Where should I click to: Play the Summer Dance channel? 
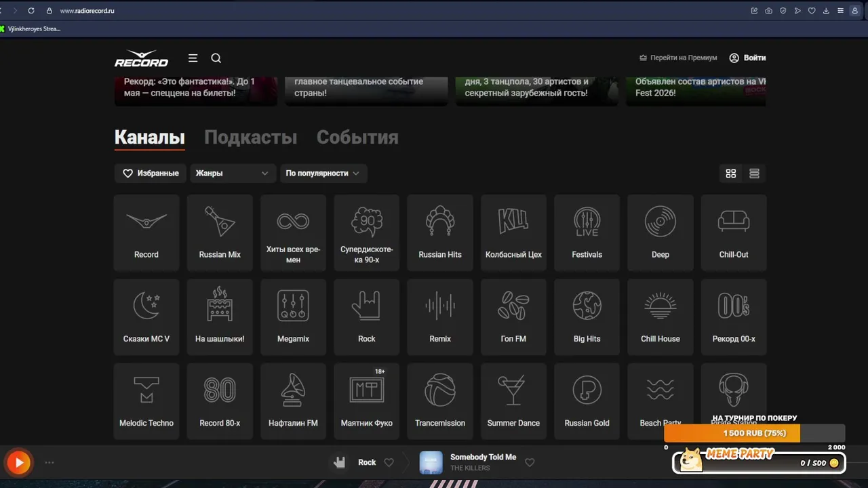(x=513, y=401)
